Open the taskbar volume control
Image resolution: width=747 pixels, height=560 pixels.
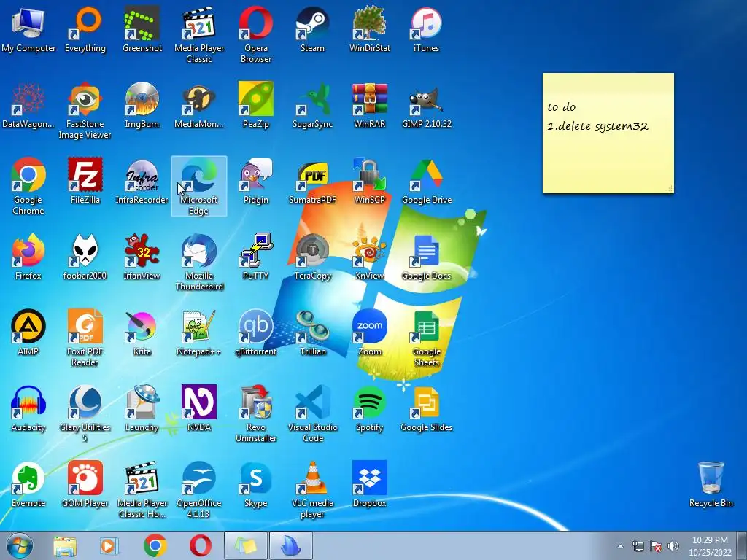coord(673,546)
